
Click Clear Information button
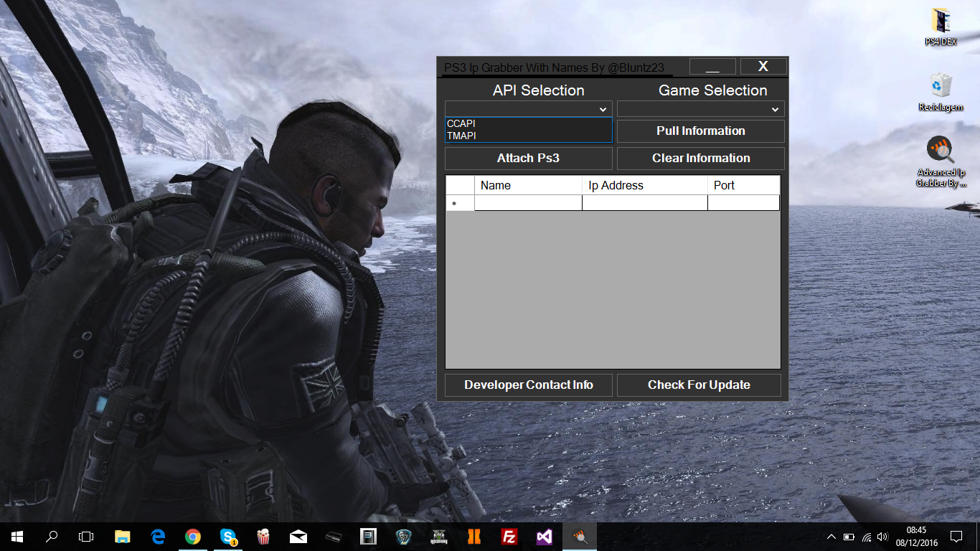tap(700, 159)
